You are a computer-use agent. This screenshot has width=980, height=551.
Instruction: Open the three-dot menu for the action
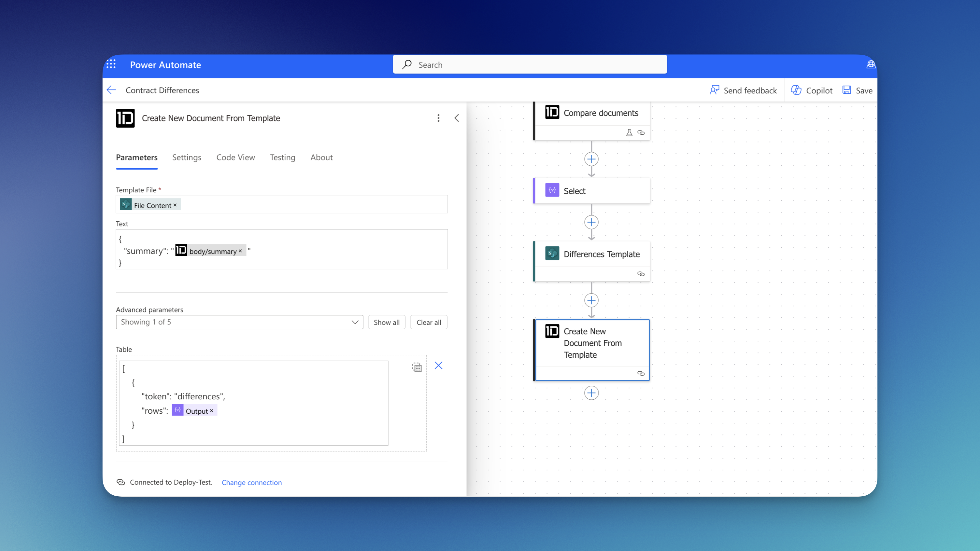click(438, 118)
